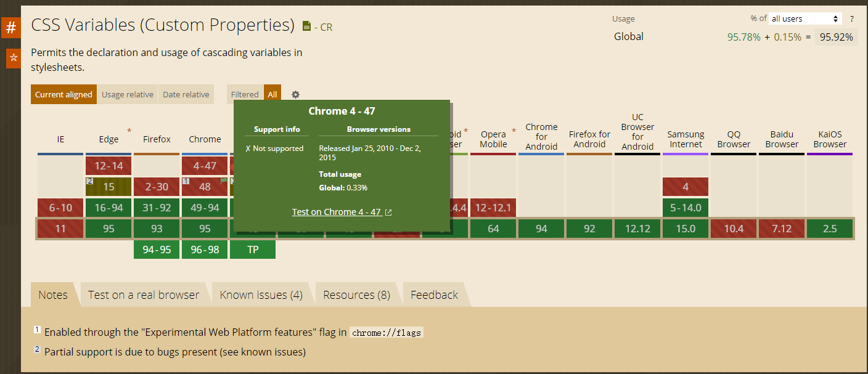Click KaiOS Browser 2.5 cell
868x374 pixels.
point(830,229)
